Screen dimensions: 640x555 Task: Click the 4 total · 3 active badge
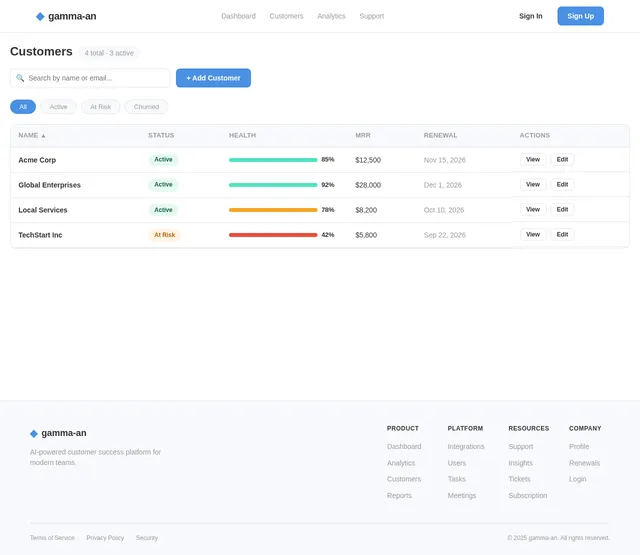[x=109, y=53]
